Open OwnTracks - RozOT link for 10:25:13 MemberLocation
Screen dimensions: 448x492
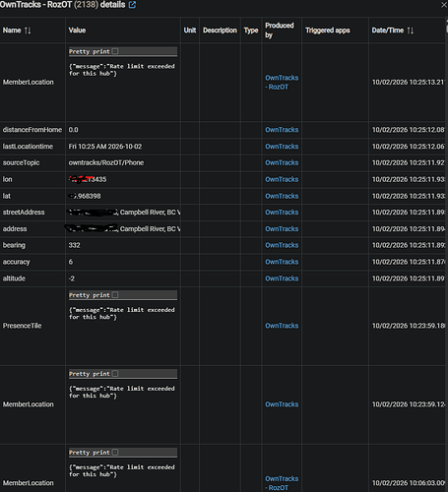[x=282, y=83]
